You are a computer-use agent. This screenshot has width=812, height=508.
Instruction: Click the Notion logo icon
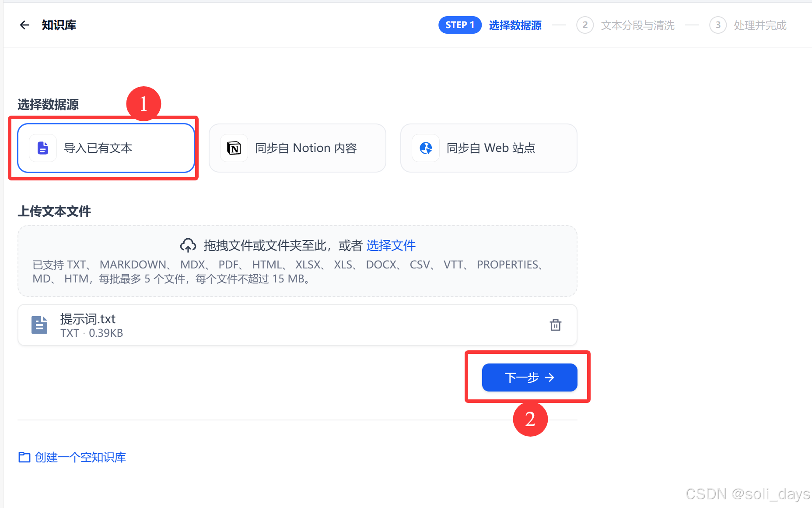pos(234,148)
